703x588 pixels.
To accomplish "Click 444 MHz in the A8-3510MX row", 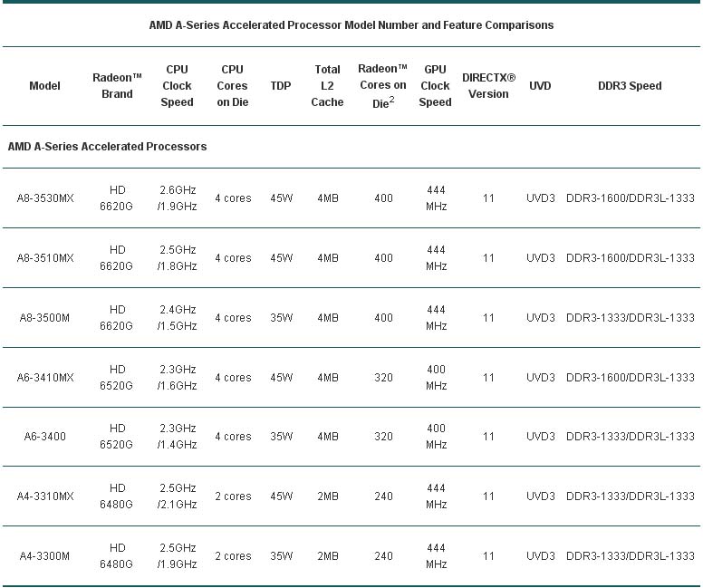I will pos(437,258).
